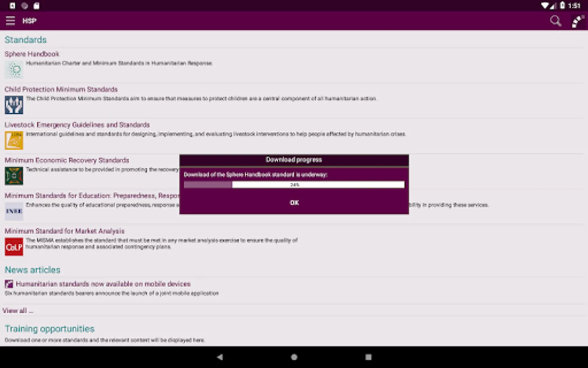Open Child Protection Minimum Standards
Viewport: 588px width, 368px height.
[x=61, y=89]
